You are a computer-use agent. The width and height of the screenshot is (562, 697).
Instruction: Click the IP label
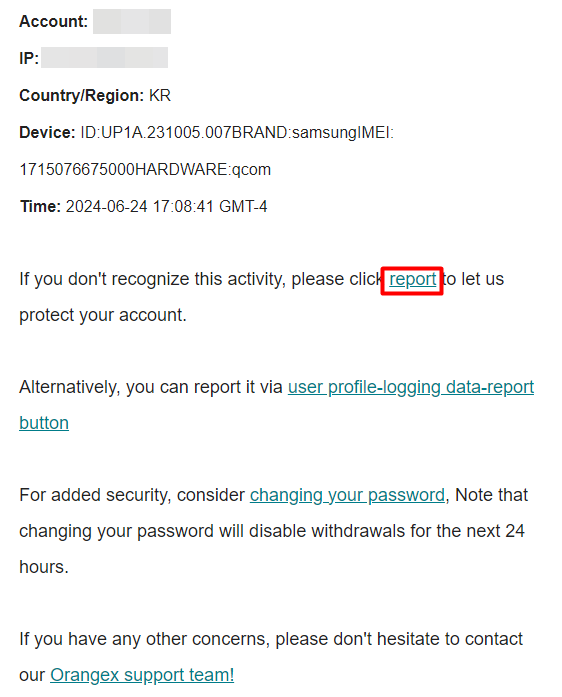(29, 58)
